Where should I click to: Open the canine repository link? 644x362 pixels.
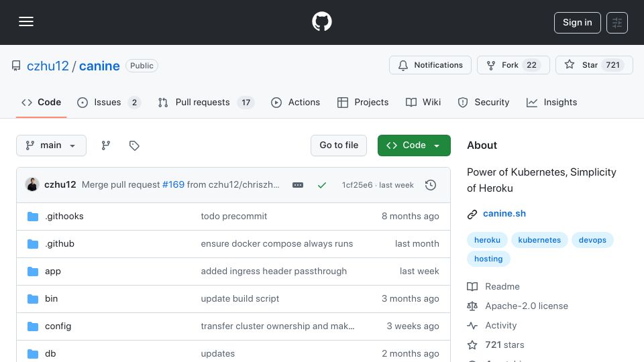(x=99, y=66)
